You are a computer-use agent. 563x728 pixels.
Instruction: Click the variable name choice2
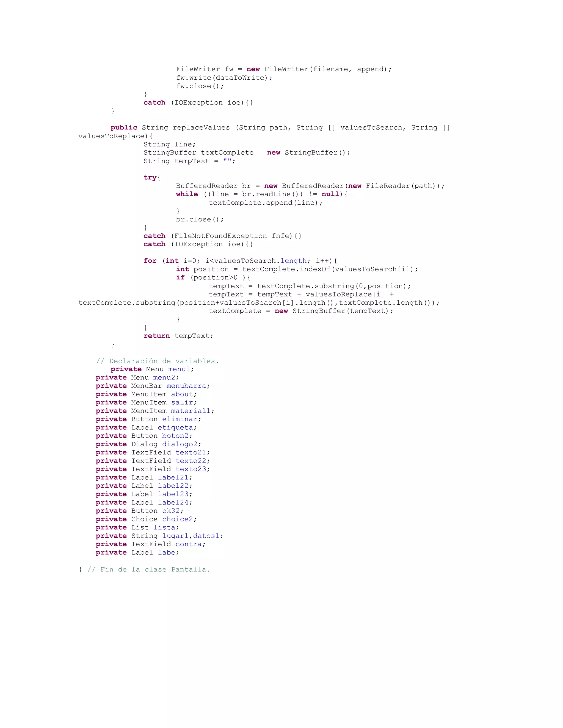[177, 519]
